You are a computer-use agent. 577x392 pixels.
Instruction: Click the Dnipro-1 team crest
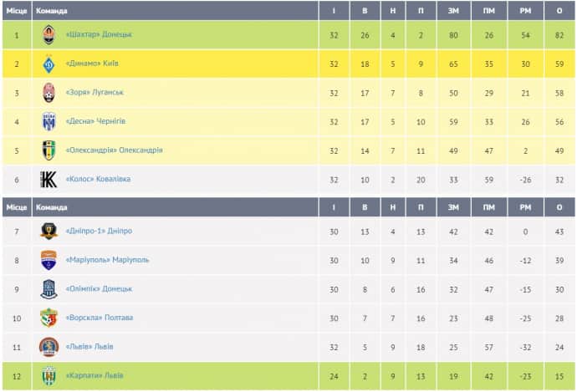(x=49, y=231)
